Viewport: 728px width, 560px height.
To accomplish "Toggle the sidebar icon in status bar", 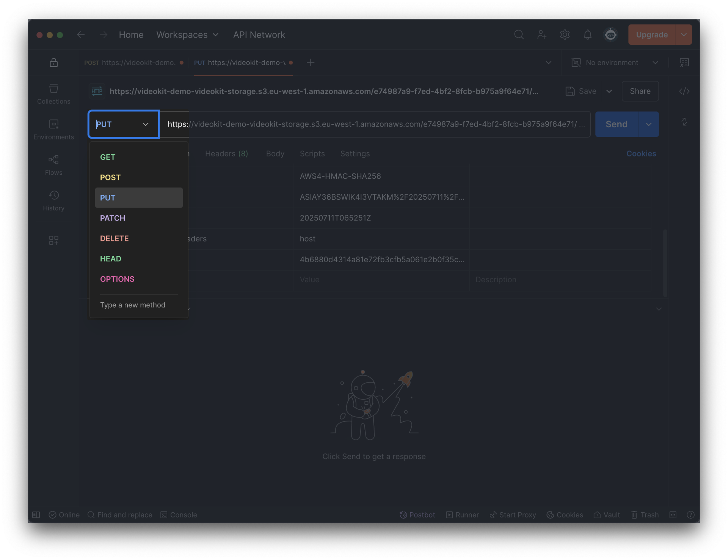I will click(x=36, y=515).
